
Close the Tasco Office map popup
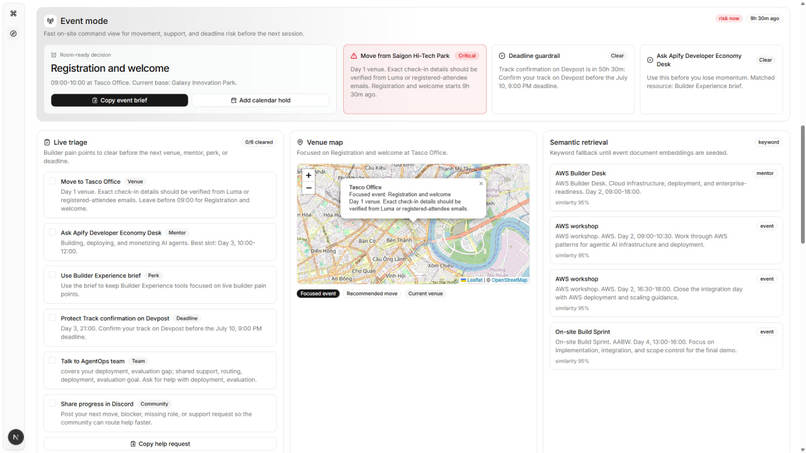481,183
